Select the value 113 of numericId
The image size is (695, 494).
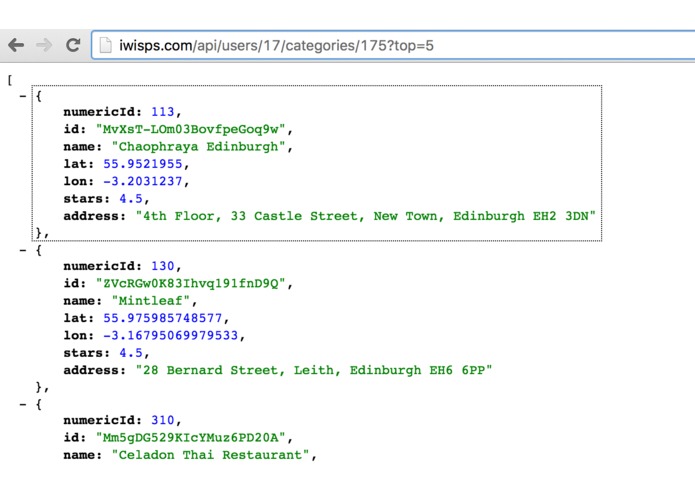(x=163, y=112)
